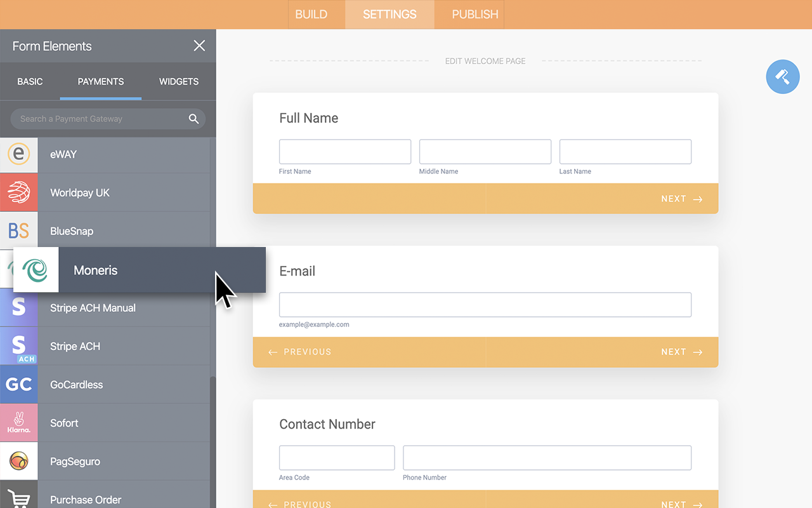This screenshot has width=812, height=508.
Task: Click the PagSeguro logo icon
Action: pos(18,461)
